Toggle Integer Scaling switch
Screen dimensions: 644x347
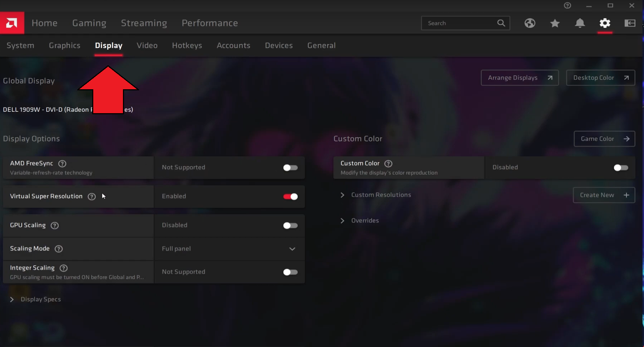290,272
